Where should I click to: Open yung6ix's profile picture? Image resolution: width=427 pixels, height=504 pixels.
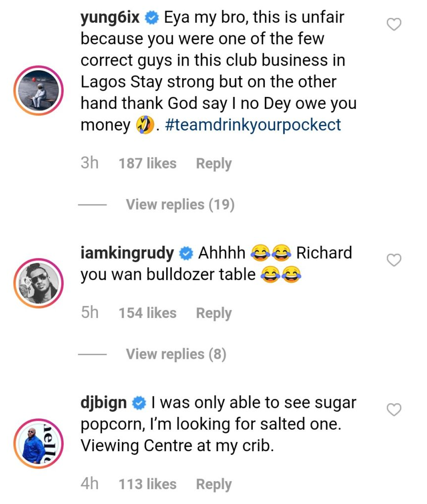click(x=38, y=91)
